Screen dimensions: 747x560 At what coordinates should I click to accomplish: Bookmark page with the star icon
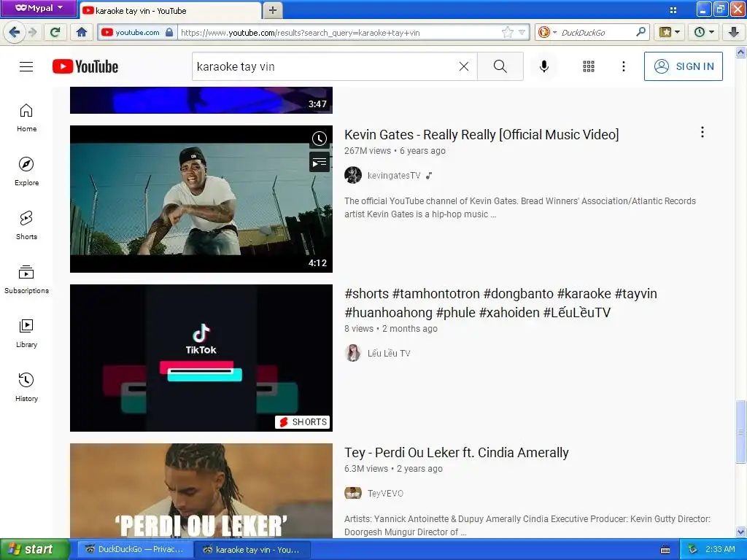[508, 32]
